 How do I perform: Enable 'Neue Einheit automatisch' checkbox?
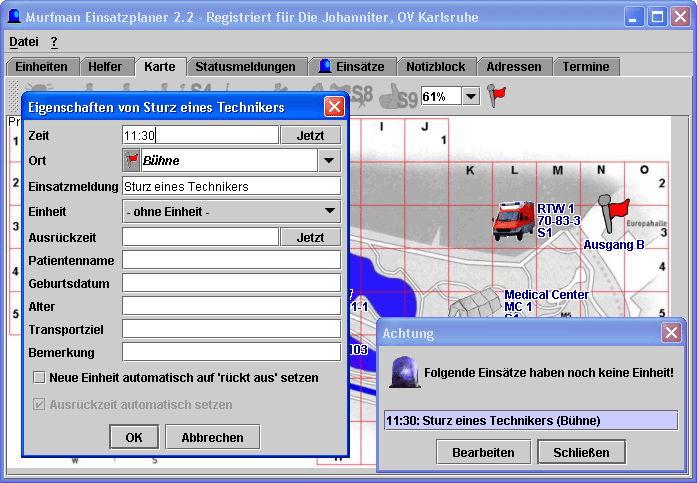coord(40,378)
